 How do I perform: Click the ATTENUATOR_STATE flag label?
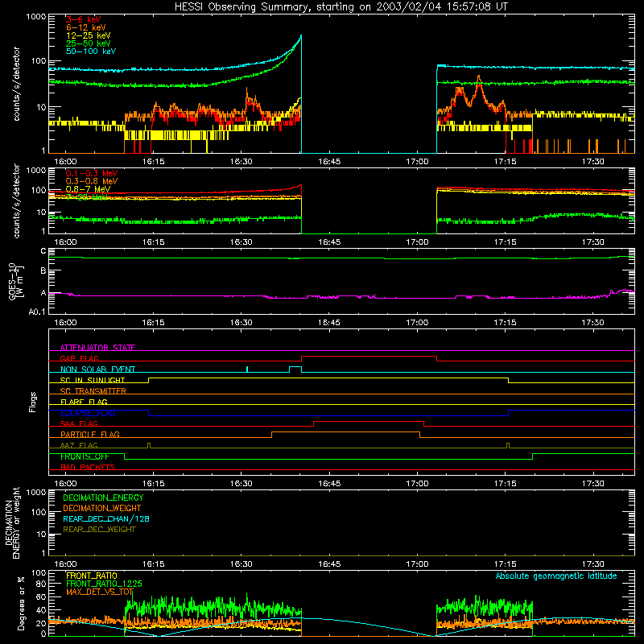(97, 348)
